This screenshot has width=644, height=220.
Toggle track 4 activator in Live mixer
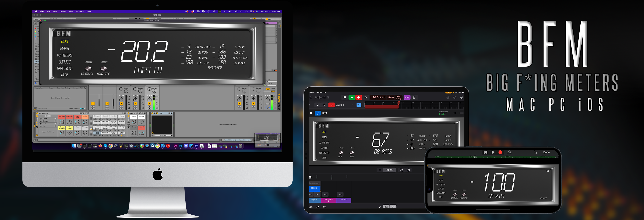point(135,103)
